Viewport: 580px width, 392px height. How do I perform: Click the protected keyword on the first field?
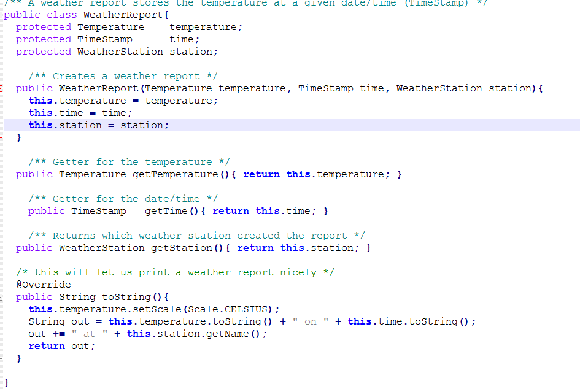pos(43,27)
